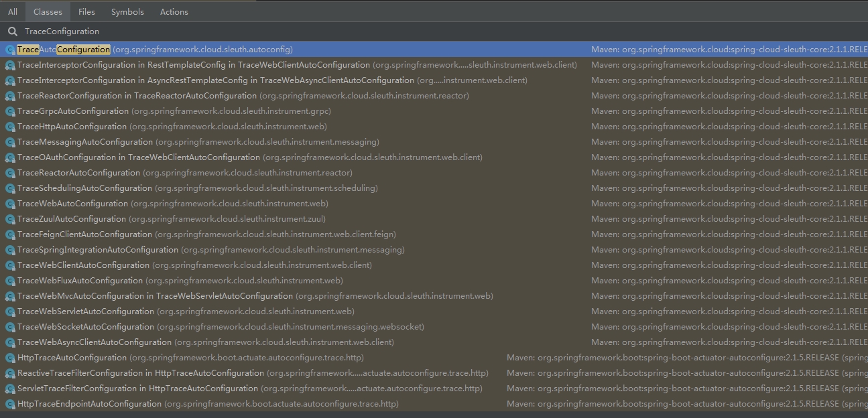Click class icon beside TraceWebClientAutoConfiguration
This screenshot has width=868, height=418.
pyautogui.click(x=10, y=265)
